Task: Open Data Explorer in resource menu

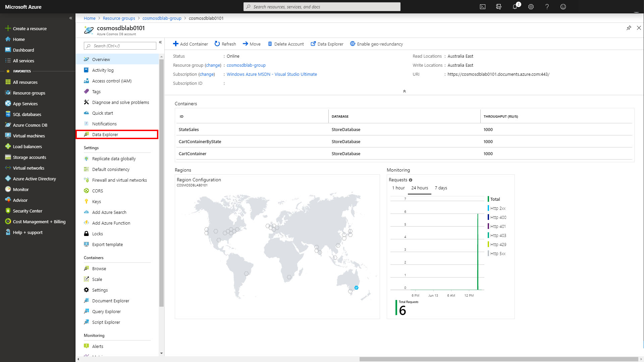Action: tap(117, 134)
